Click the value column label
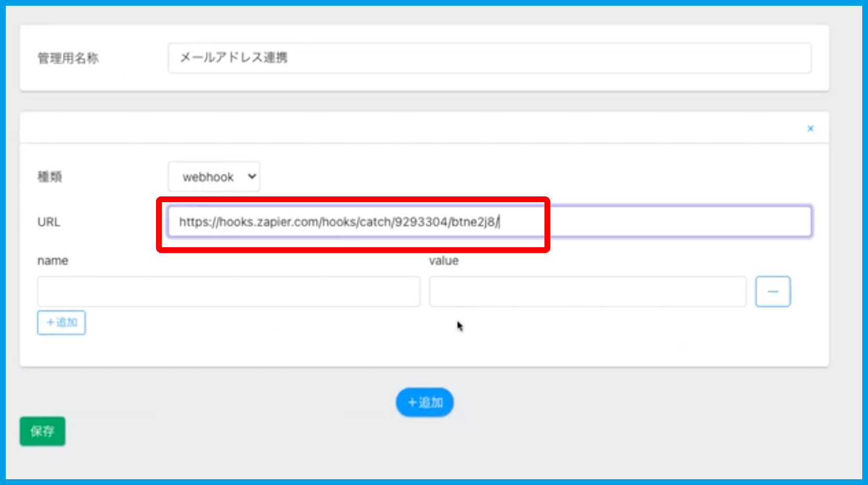The width and height of the screenshot is (868, 485). pyautogui.click(x=443, y=261)
